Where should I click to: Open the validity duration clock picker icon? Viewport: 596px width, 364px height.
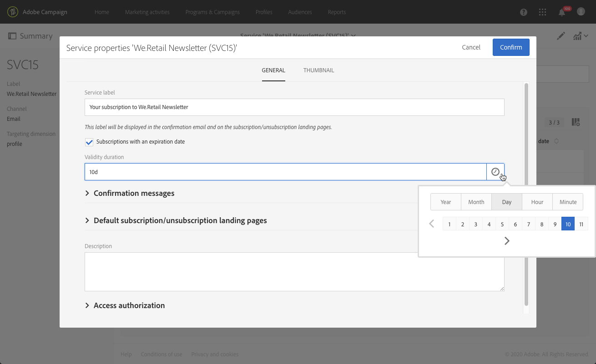495,172
